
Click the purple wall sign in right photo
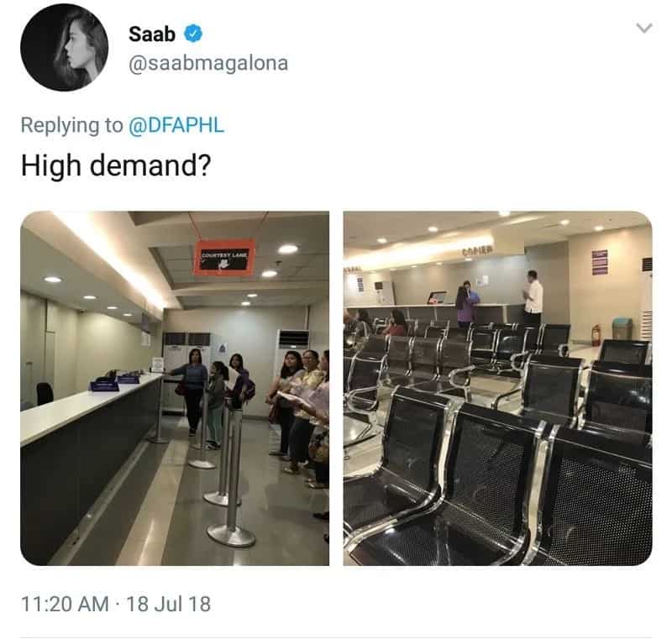click(x=600, y=262)
